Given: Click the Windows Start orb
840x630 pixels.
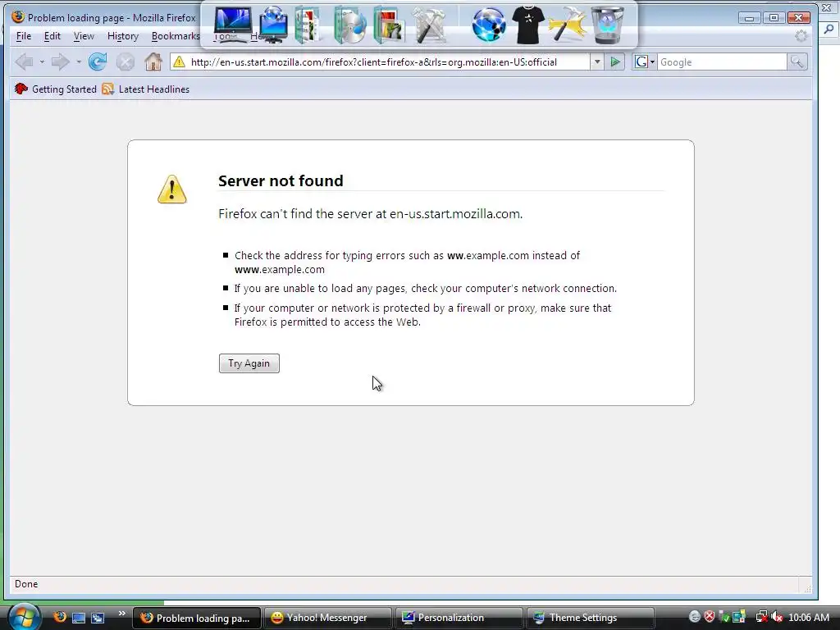Looking at the screenshot, I should pyautogui.click(x=24, y=617).
